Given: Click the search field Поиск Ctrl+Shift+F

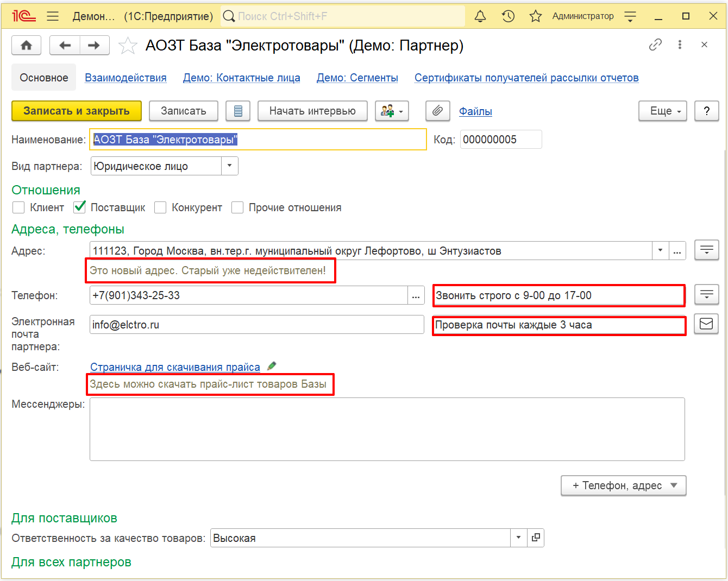Looking at the screenshot, I should [343, 16].
